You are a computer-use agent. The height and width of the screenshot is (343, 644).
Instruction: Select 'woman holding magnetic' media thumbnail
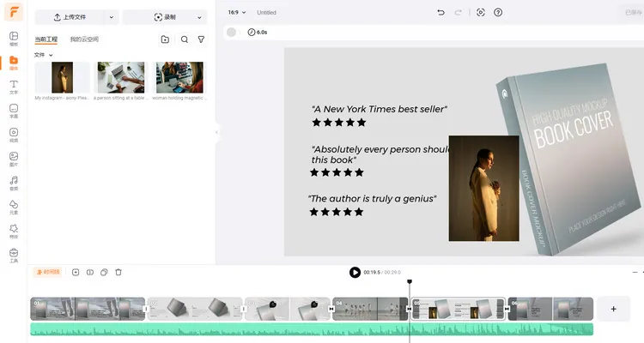[179, 77]
